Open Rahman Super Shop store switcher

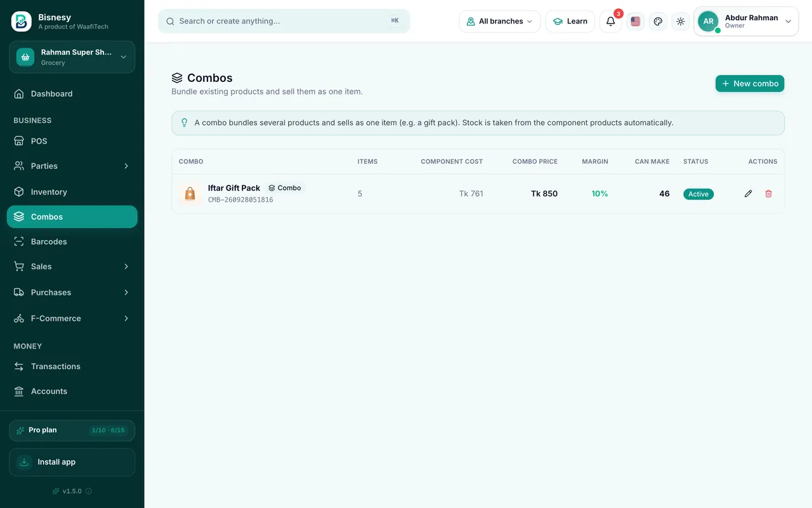(72, 57)
